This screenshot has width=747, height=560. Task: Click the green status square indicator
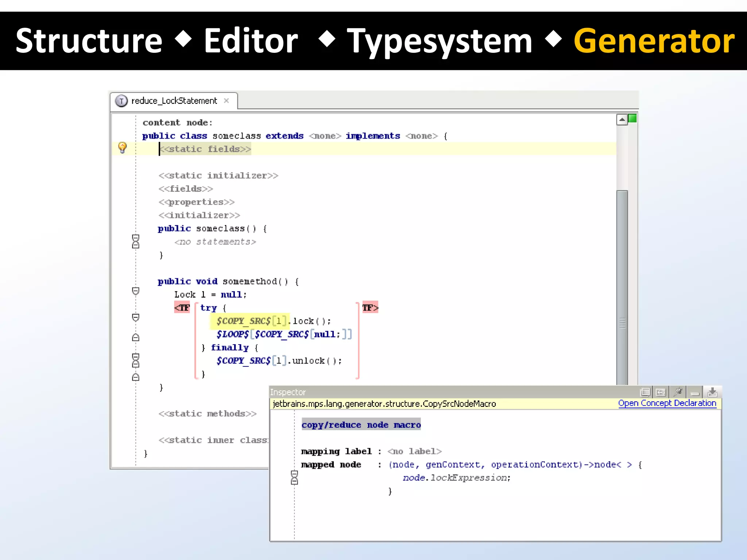click(632, 118)
